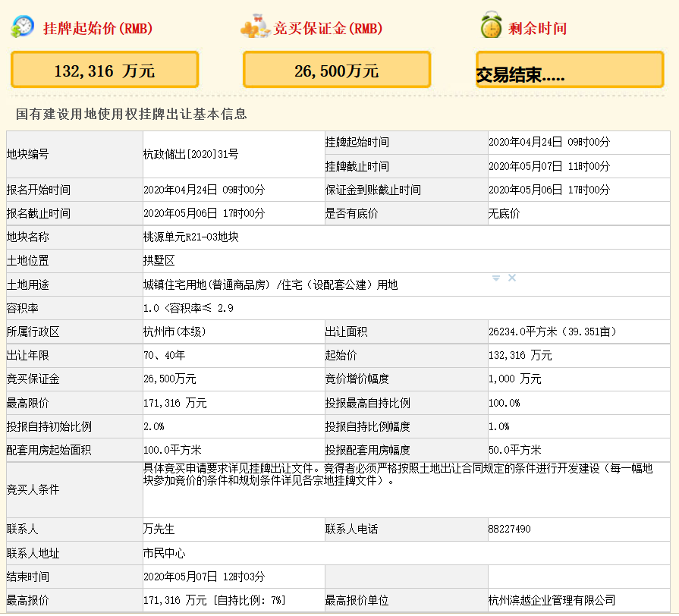This screenshot has width=679, height=616.
Task: Dismiss the floating overlay via its X icon
Action: click(x=513, y=278)
